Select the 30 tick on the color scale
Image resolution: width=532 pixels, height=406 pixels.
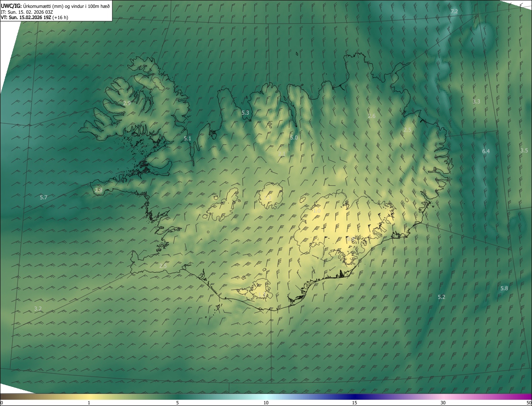tap(443, 403)
